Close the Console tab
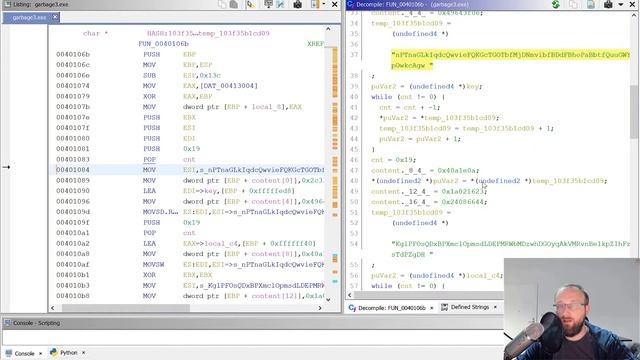This screenshot has width=640, height=360. [x=40, y=353]
